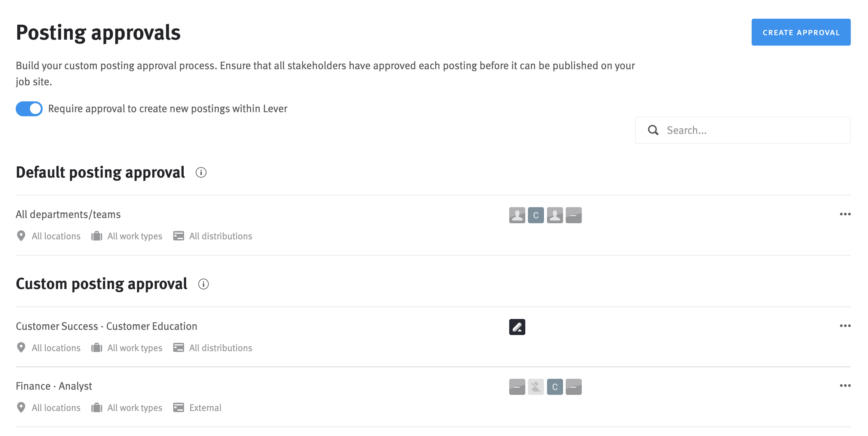
Task: Click the briefcase icon beside All work types
Action: [x=97, y=236]
